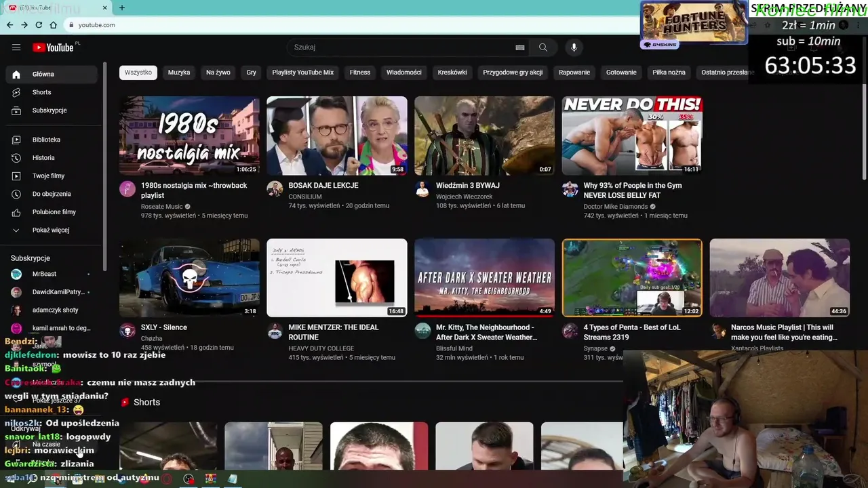Open the channel link Blissful Mind
Image resolution: width=868 pixels, height=488 pixels.
coord(454,348)
